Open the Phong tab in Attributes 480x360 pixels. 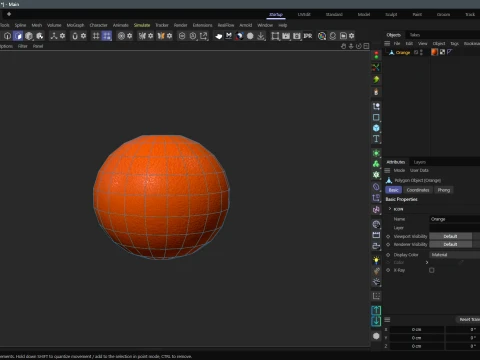[444, 190]
